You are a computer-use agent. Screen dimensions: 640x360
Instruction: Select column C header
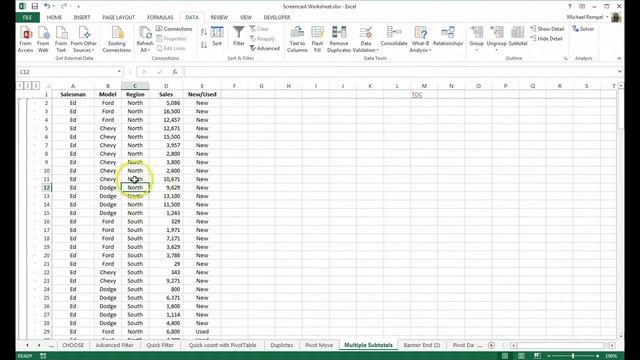coord(135,86)
